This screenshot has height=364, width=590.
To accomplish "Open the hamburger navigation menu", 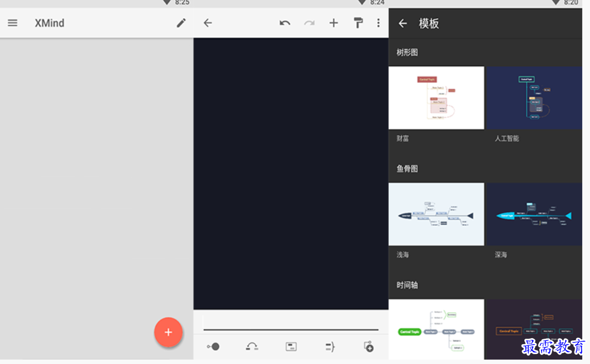I will point(12,23).
